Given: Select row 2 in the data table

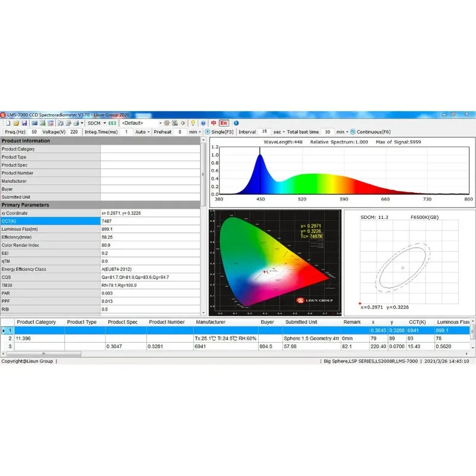Looking at the screenshot, I should pyautogui.click(x=235, y=338).
